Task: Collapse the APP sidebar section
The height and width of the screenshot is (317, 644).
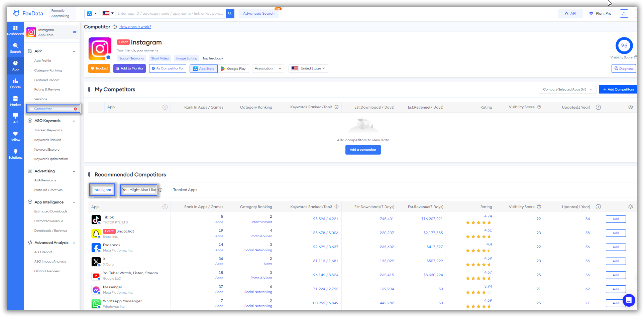Action: pos(74,51)
